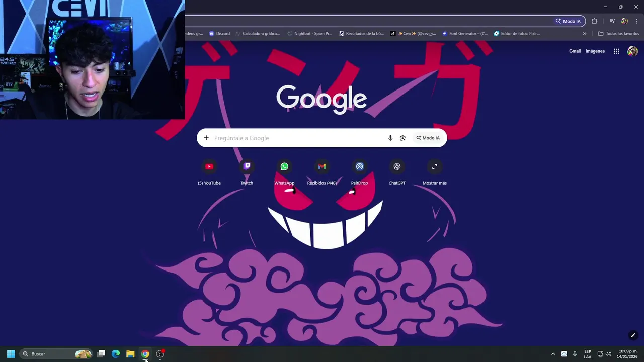This screenshot has height=362, width=644.
Task: Launch Microsoft Edge from the taskbar
Action: [x=116, y=354]
